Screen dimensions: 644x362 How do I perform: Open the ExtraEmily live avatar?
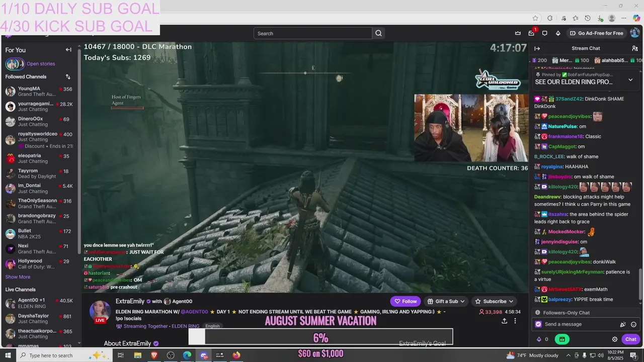[x=100, y=311]
